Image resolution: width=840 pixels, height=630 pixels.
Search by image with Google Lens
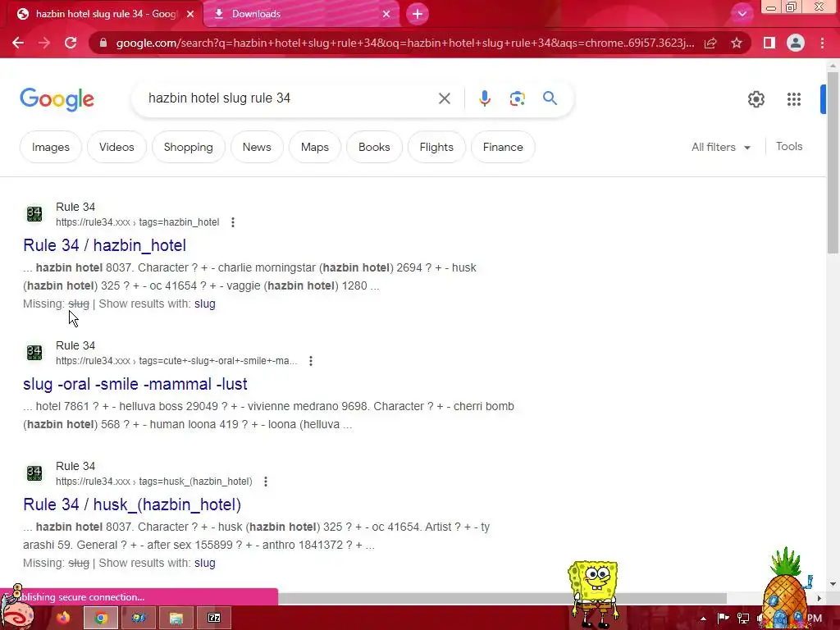click(517, 98)
